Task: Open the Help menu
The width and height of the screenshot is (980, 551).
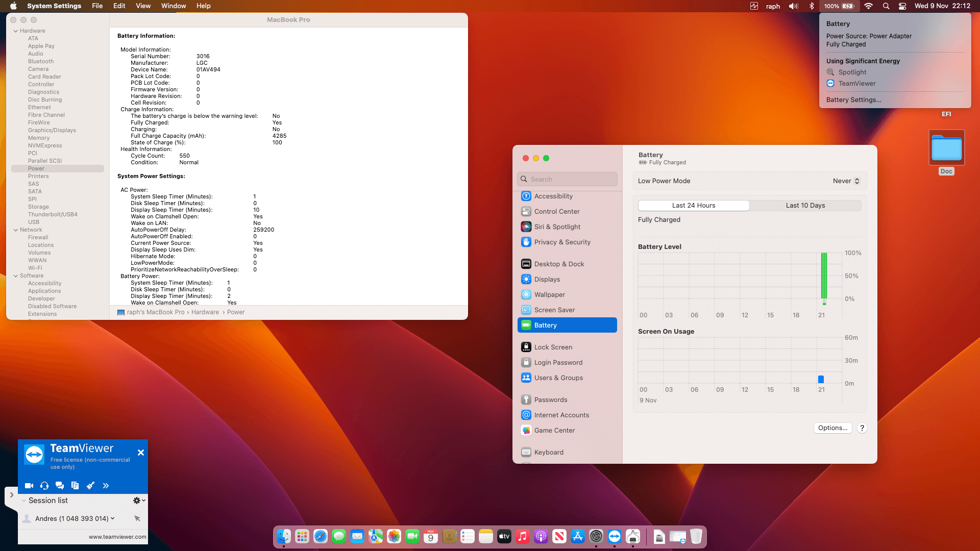Action: tap(204, 6)
